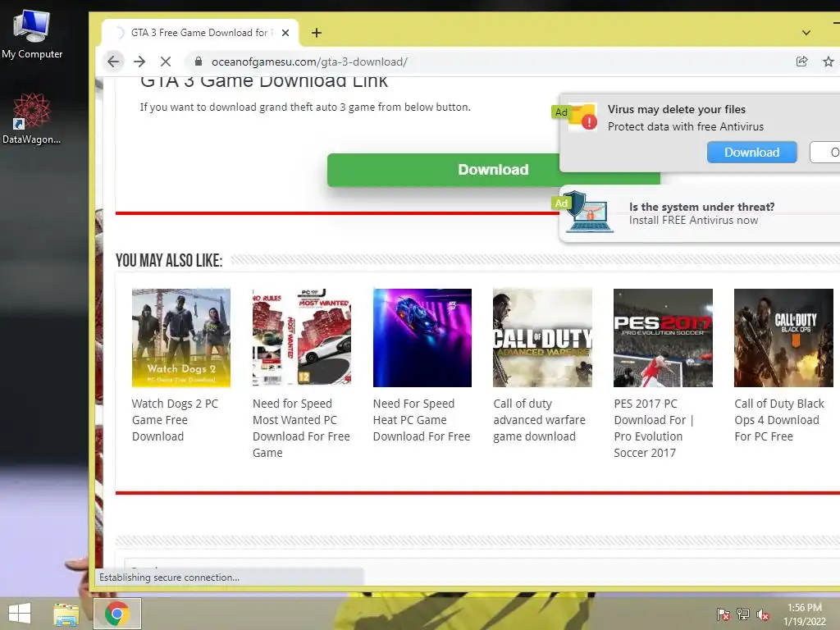The height and width of the screenshot is (630, 840).
Task: Open the clock showing 1:56 PM
Action: tap(805, 614)
